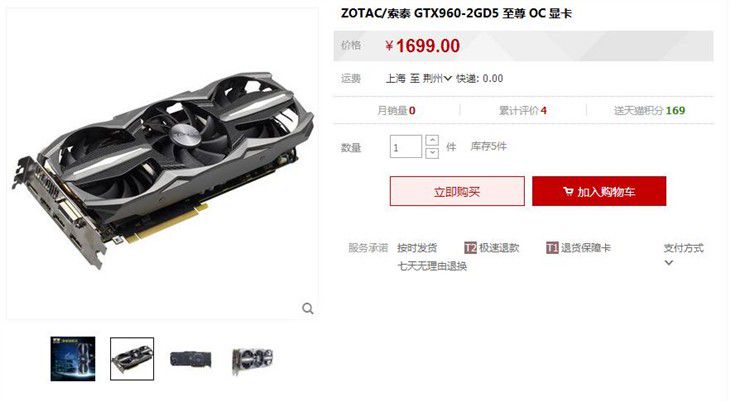Viewport: 730px width, 401px height.
Task: Select the third card backside thumbnail
Action: pyautogui.click(x=190, y=359)
